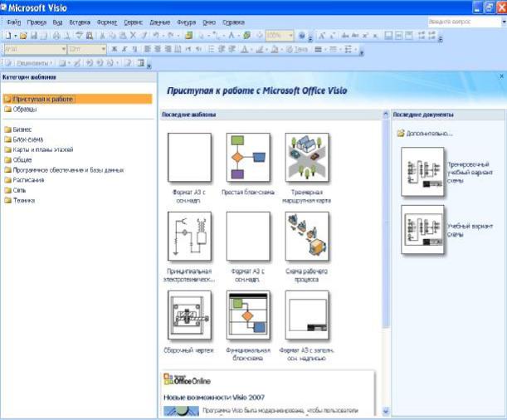Toggle Underline formatting
Viewport: 507px width, 420px height.
[134, 49]
